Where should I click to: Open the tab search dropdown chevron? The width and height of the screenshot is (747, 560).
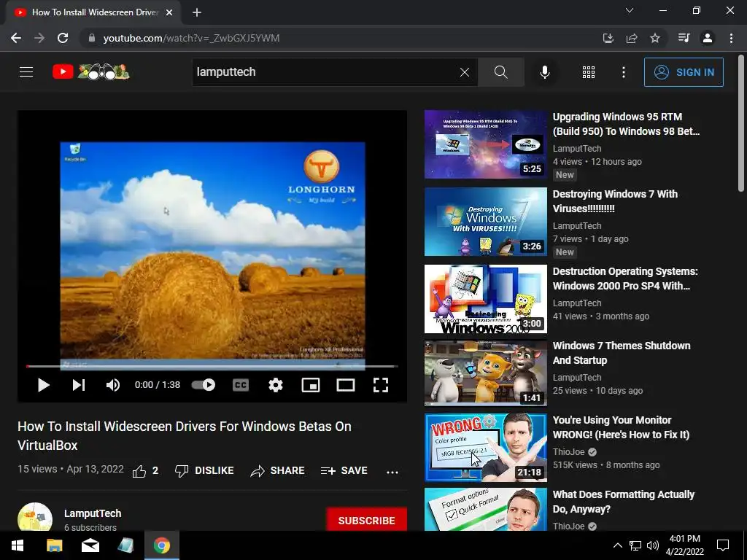(x=630, y=10)
